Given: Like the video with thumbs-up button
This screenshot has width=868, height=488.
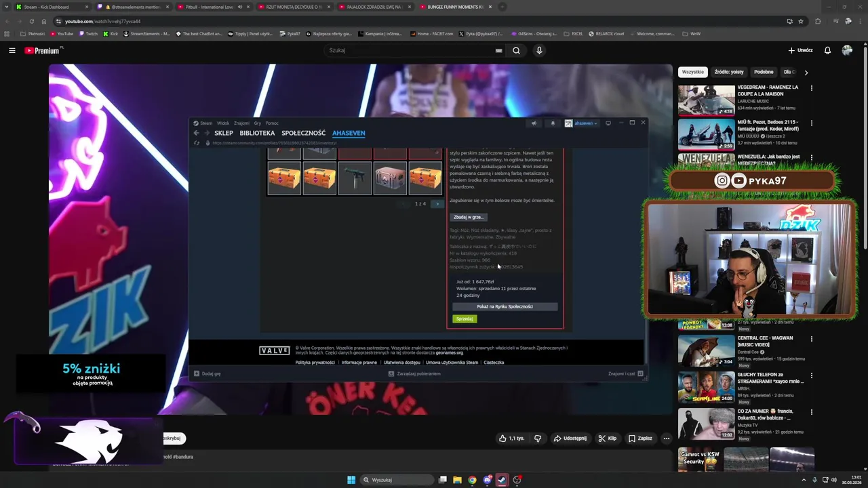Looking at the screenshot, I should point(511,439).
